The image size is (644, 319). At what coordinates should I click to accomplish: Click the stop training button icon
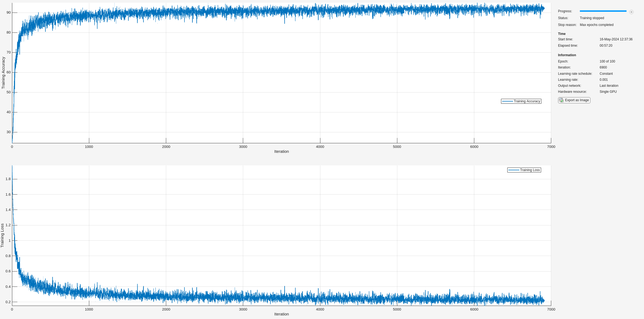tap(631, 12)
